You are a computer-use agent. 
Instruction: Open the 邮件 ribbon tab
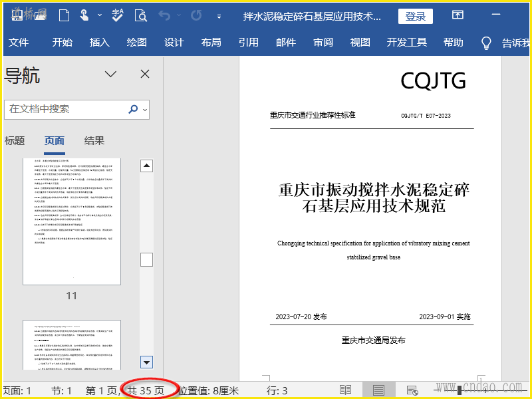tap(286, 43)
